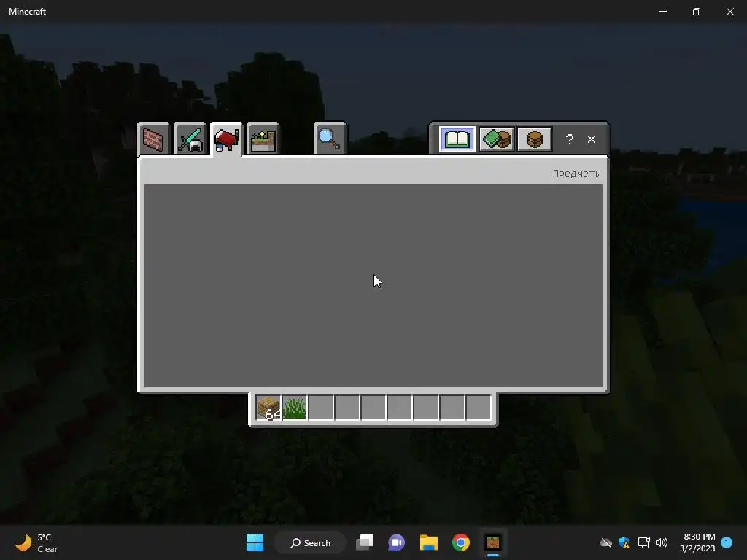Launch the Teams chat taskbar icon
The height and width of the screenshot is (560, 747).
396,542
